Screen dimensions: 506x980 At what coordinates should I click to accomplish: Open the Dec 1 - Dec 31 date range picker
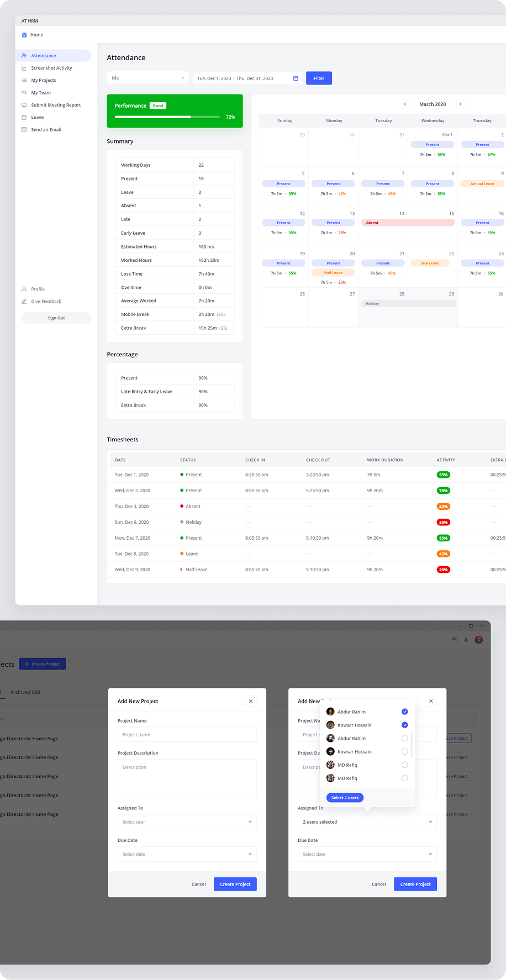(x=247, y=78)
